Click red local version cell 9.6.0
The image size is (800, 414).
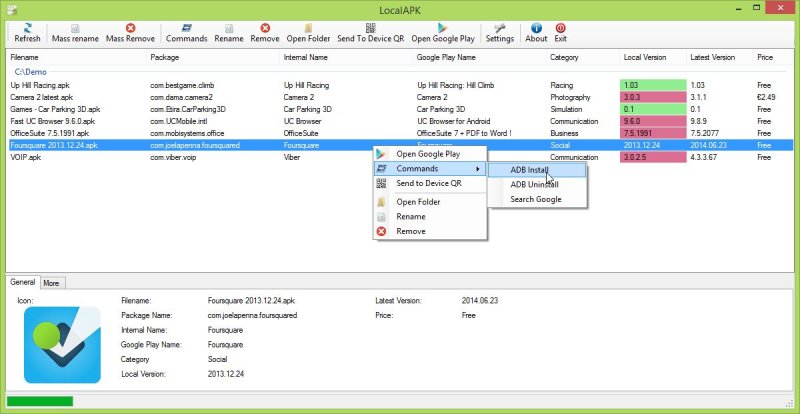coord(653,121)
